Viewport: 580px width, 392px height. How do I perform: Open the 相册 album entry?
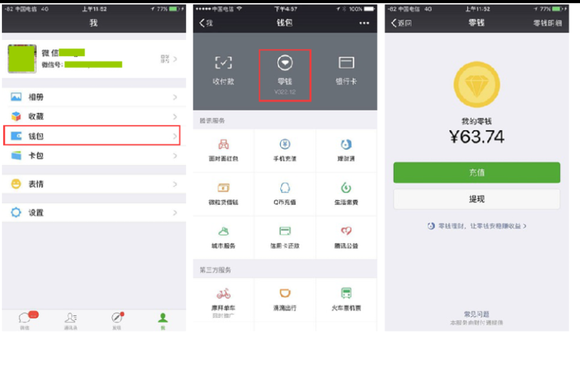click(94, 97)
